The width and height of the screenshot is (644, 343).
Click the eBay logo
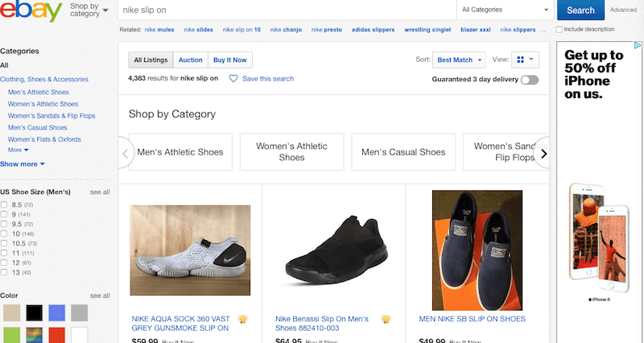coord(31,10)
